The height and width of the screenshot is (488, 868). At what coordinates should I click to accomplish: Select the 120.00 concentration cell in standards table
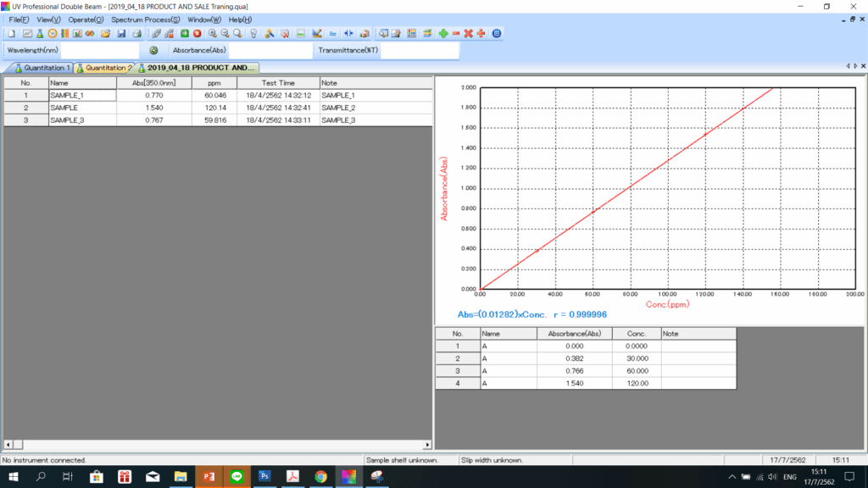(x=635, y=383)
